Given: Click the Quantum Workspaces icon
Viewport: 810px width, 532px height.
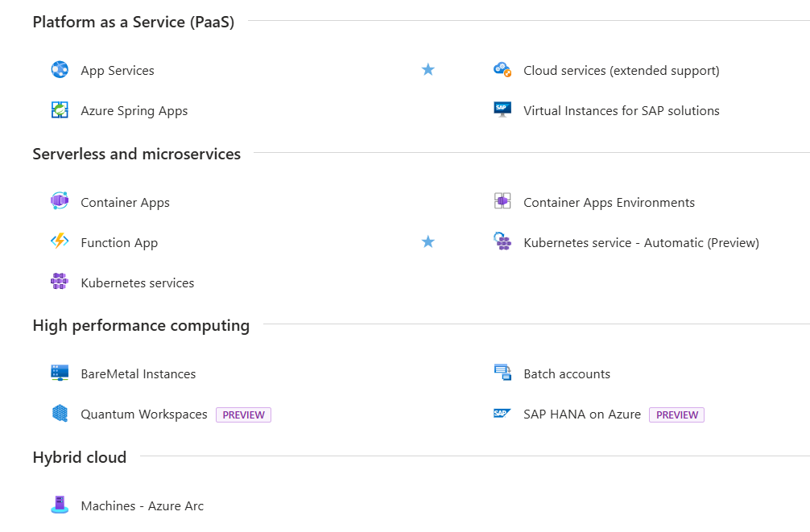Looking at the screenshot, I should (60, 413).
